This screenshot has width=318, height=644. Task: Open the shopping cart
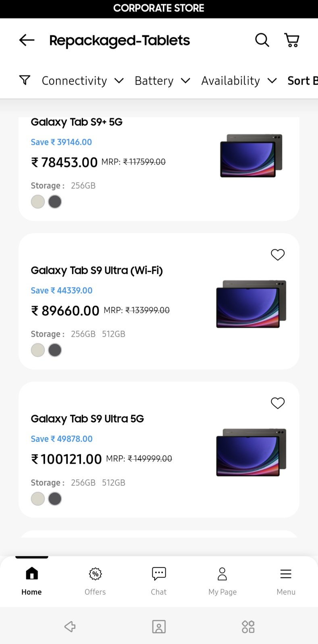[x=292, y=40]
